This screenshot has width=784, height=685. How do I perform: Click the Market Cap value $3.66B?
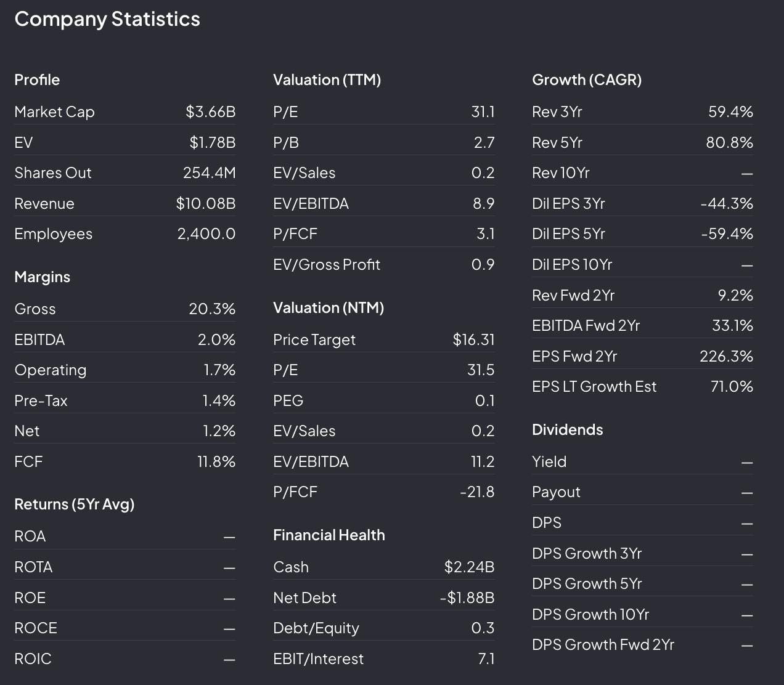(211, 112)
